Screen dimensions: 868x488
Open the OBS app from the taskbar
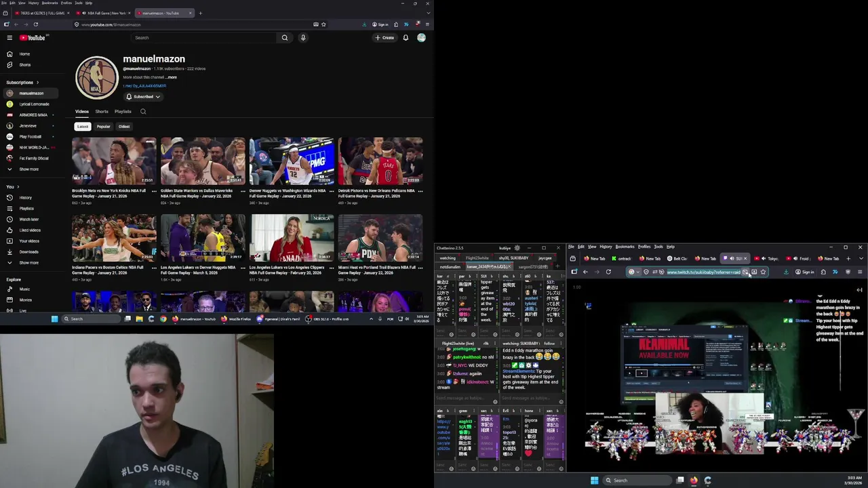click(x=328, y=319)
